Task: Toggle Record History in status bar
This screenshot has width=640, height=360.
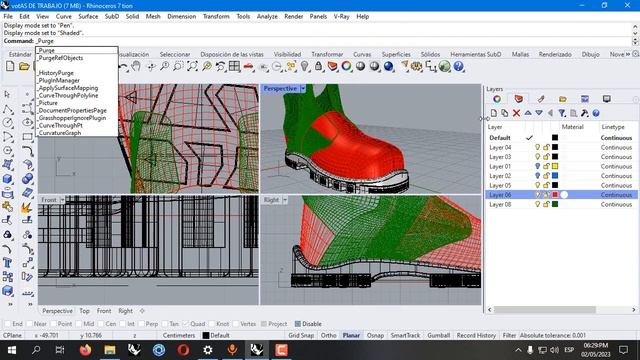Action: coord(476,335)
